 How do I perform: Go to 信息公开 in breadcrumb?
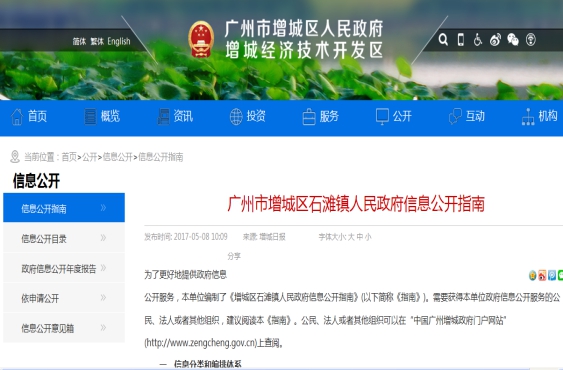point(118,157)
